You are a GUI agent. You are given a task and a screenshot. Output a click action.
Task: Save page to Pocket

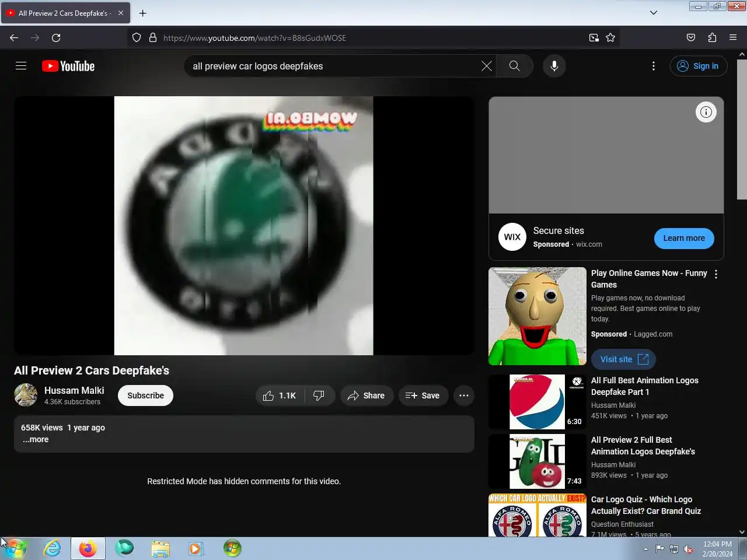[691, 38]
